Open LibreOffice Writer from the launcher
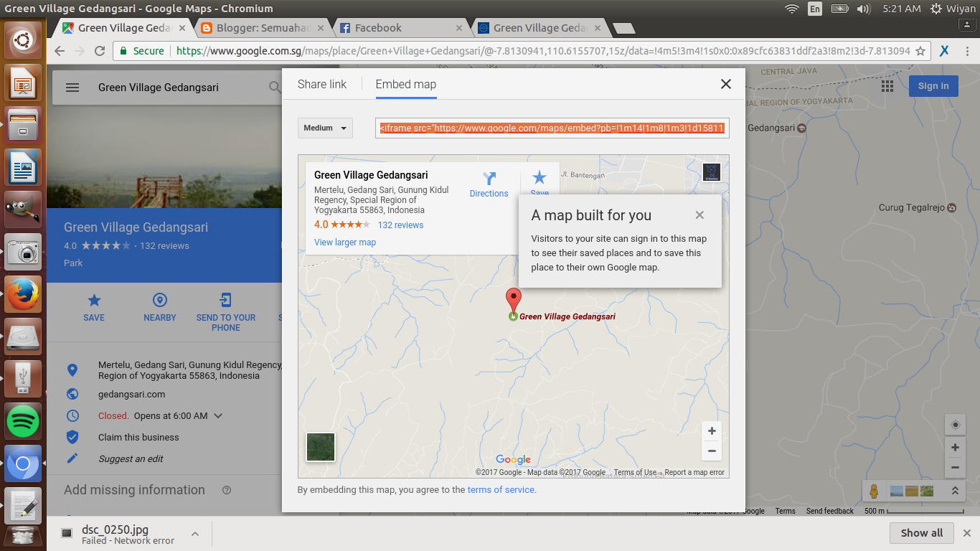The width and height of the screenshot is (980, 551). coord(23,167)
